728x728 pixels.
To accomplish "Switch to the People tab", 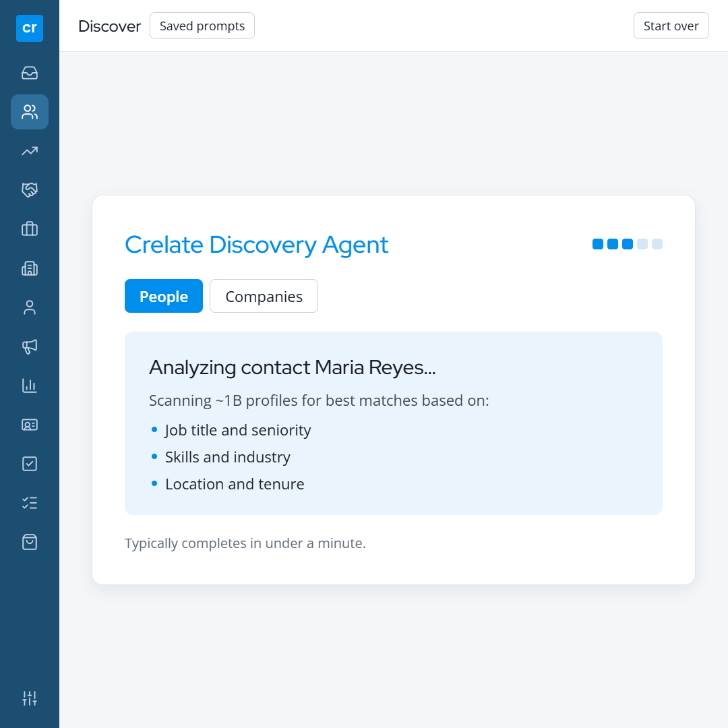I will point(163,296).
